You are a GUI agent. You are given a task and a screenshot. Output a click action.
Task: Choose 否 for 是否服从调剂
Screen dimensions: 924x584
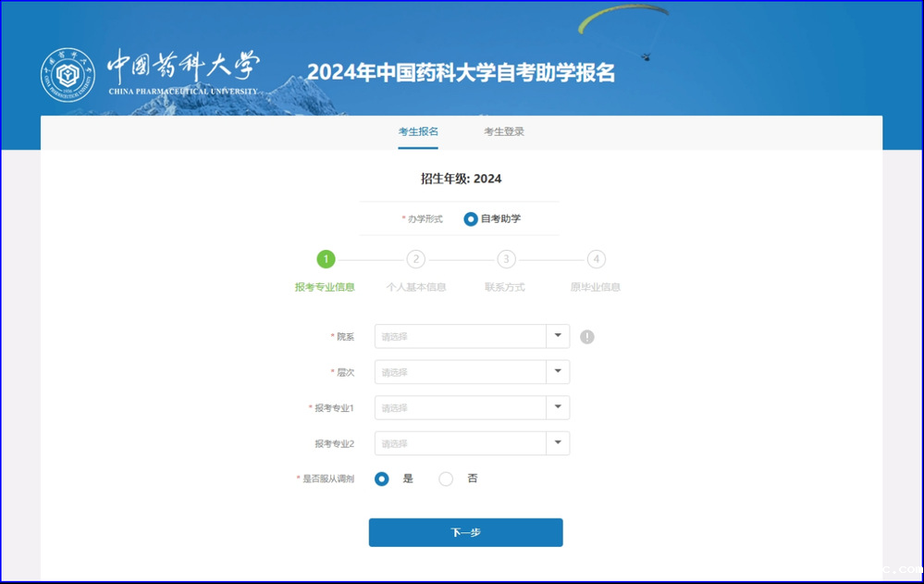pyautogui.click(x=446, y=479)
